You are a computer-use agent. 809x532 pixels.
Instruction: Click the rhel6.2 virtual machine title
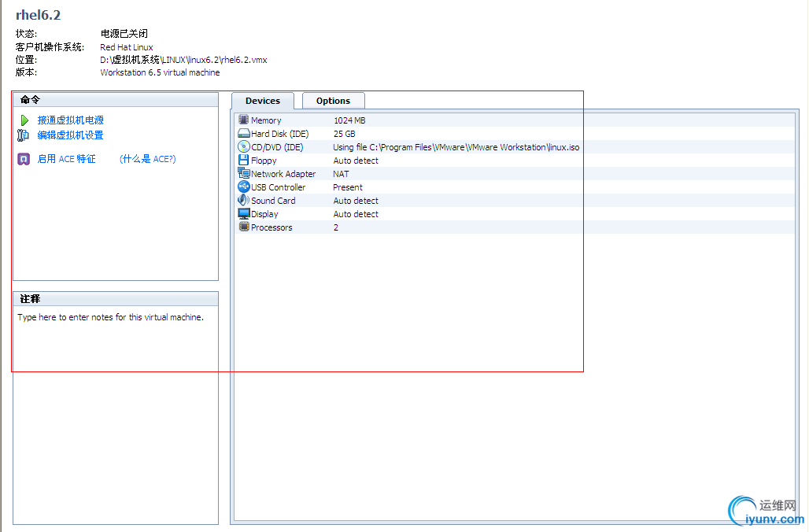coord(39,15)
